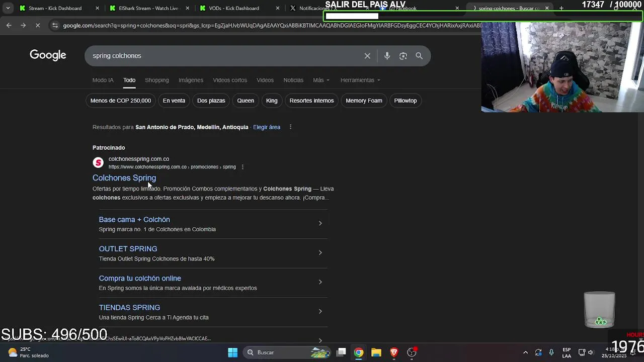The image size is (644, 362).
Task: Apply the King filter chip
Action: coord(272,101)
